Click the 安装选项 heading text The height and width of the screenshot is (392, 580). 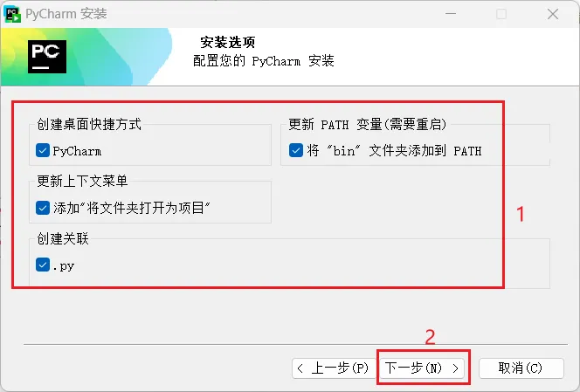[x=228, y=42]
